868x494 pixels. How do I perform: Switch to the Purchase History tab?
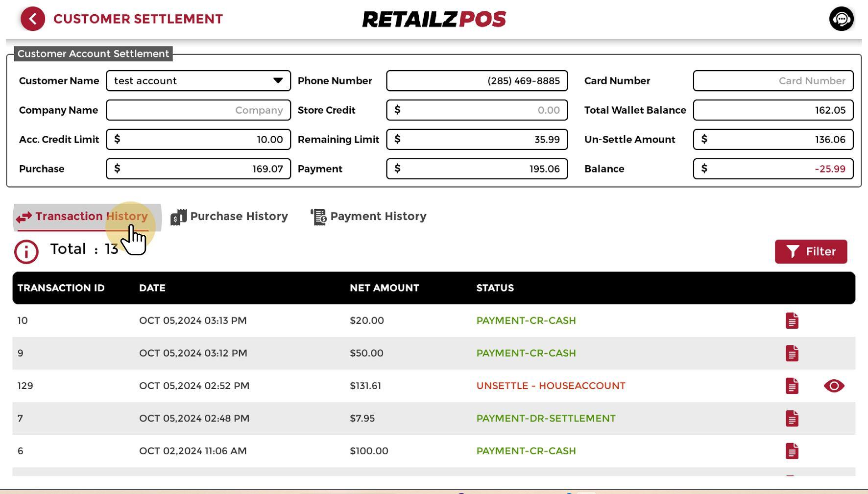(x=229, y=217)
